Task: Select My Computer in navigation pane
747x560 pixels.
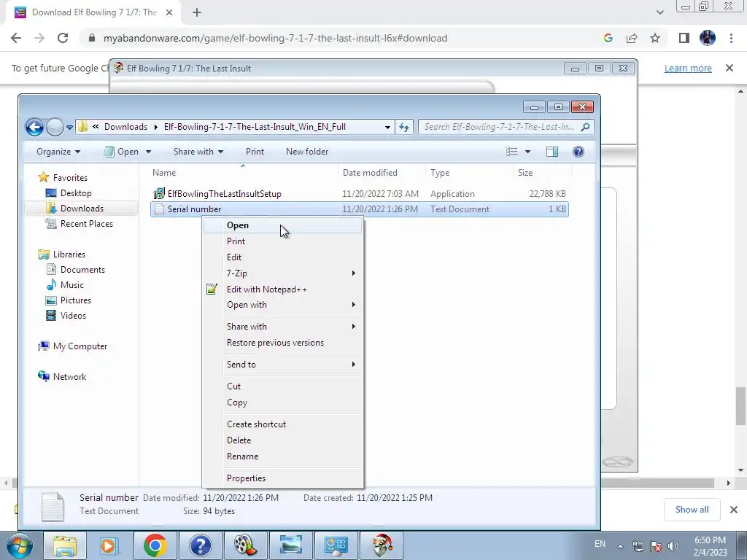Action: (80, 346)
